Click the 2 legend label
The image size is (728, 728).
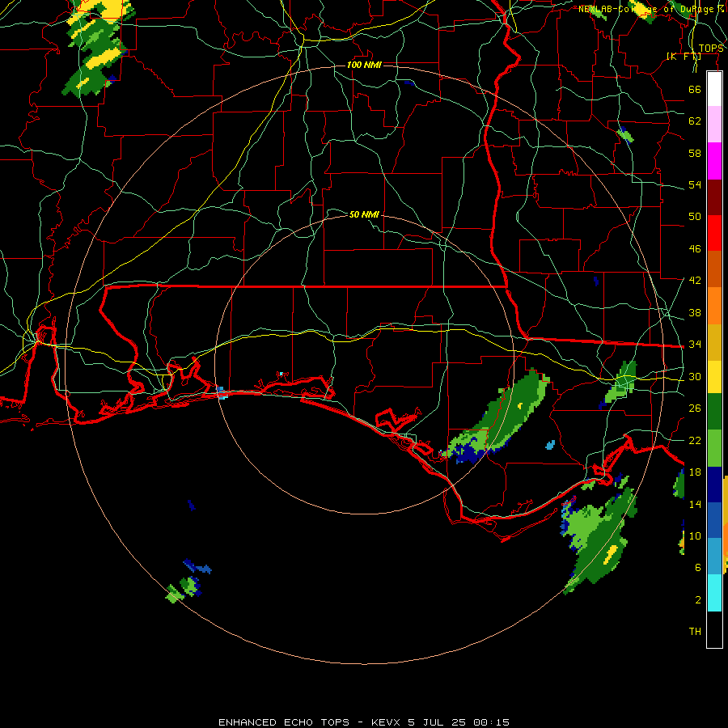[697, 600]
